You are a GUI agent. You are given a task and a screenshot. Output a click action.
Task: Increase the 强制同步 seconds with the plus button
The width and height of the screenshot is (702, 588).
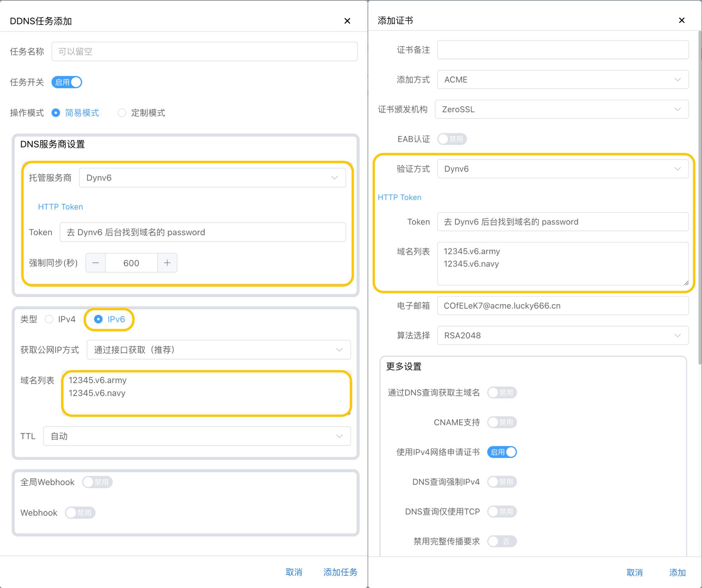click(167, 263)
